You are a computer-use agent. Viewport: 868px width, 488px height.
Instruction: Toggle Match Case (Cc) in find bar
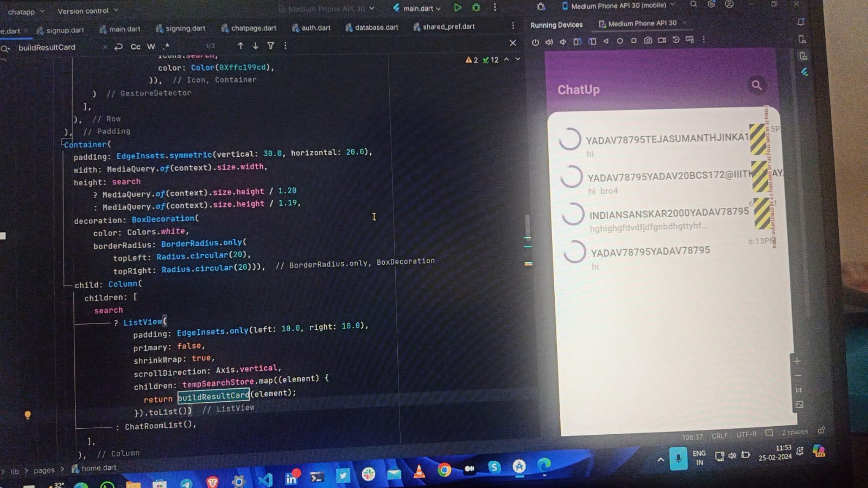pos(135,47)
